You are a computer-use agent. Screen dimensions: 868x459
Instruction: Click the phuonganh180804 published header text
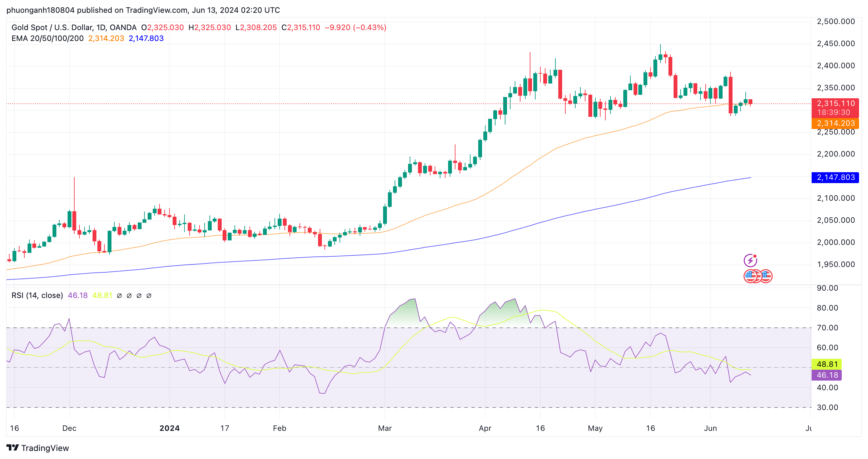pos(143,10)
